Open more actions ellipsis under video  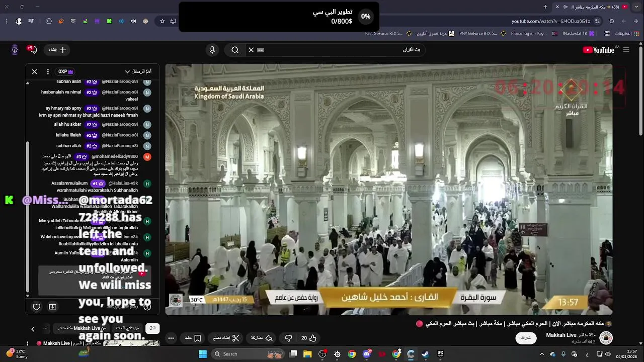171,338
